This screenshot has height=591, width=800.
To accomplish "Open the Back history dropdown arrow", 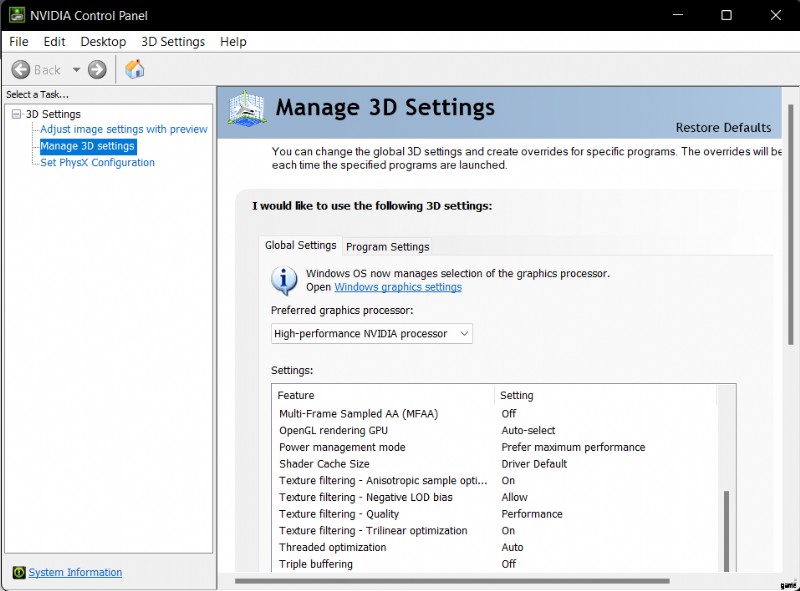I will pos(76,69).
